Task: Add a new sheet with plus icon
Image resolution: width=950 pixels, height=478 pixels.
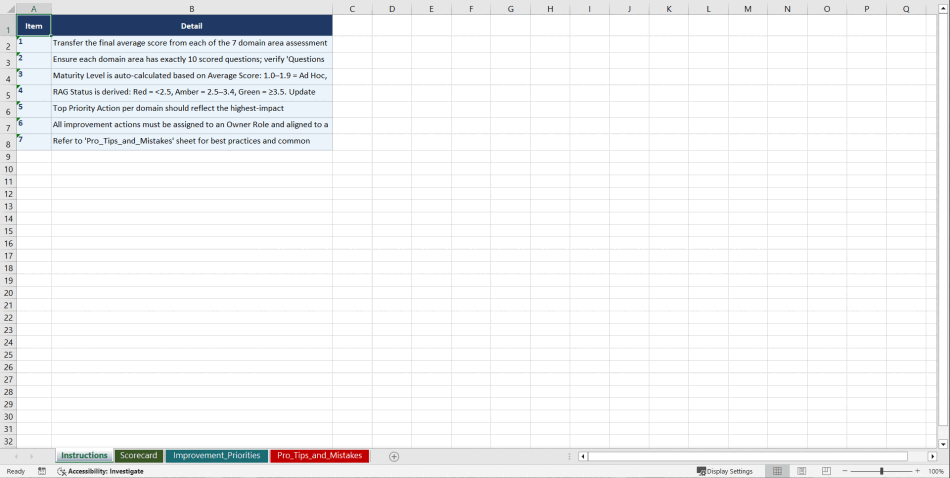Action: click(394, 456)
